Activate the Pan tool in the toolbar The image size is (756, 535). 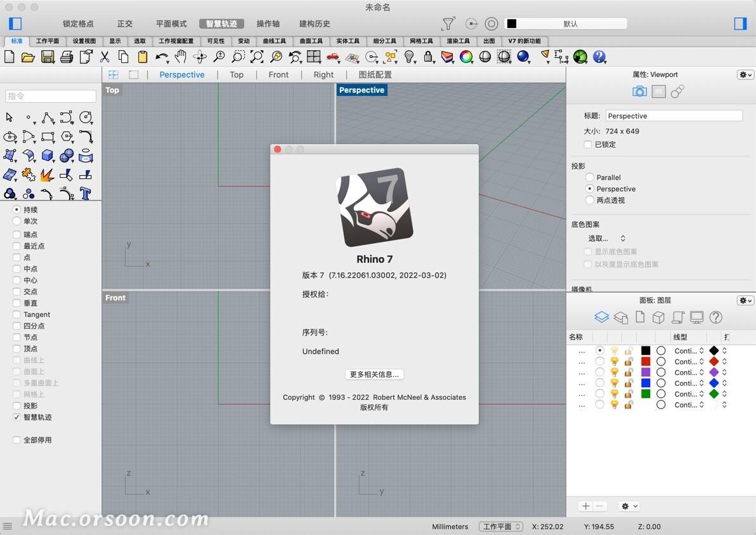click(x=180, y=57)
